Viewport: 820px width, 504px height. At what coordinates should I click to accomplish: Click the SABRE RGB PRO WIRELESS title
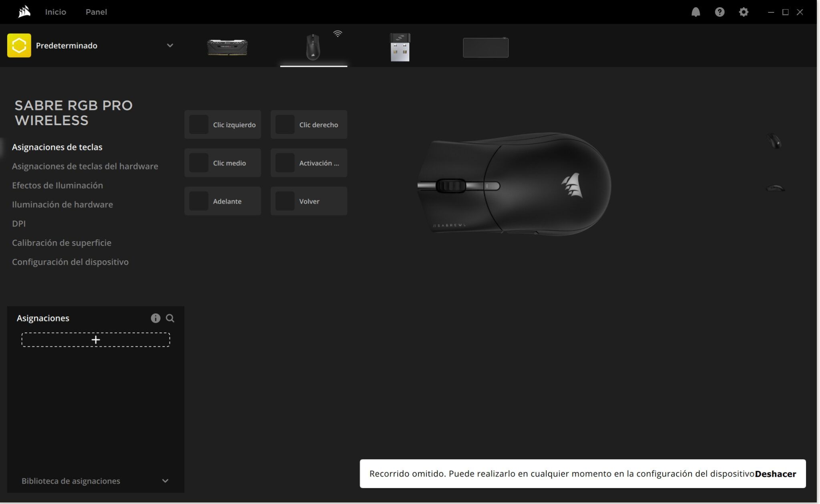point(74,113)
